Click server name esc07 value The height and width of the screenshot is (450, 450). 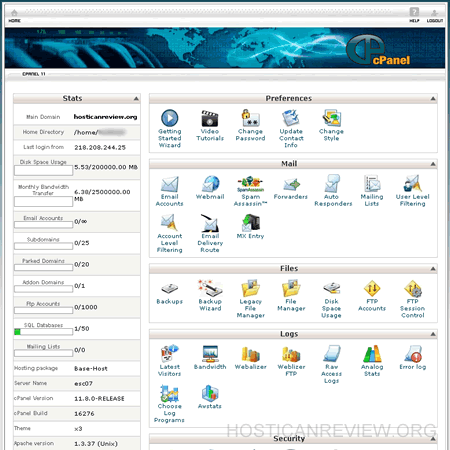tap(83, 384)
